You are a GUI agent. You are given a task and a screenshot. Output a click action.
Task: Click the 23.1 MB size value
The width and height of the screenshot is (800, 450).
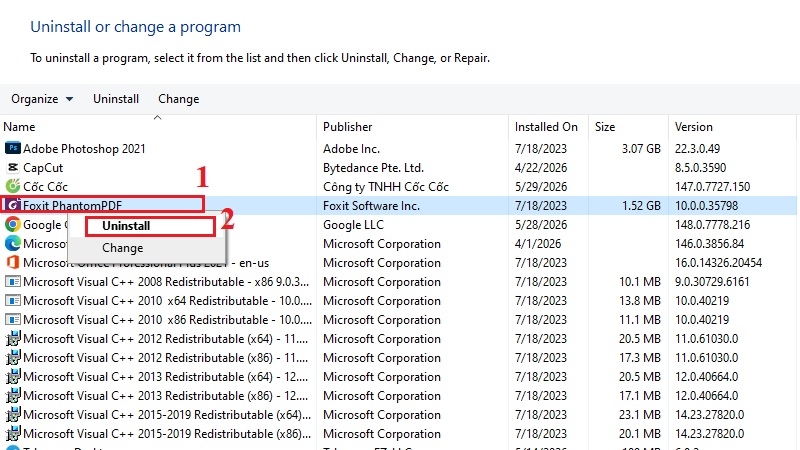click(x=640, y=415)
